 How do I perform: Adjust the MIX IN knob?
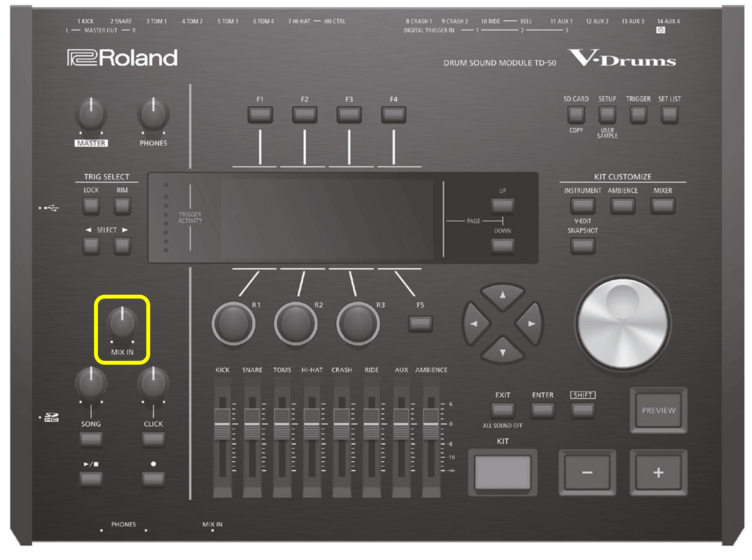click(x=122, y=323)
